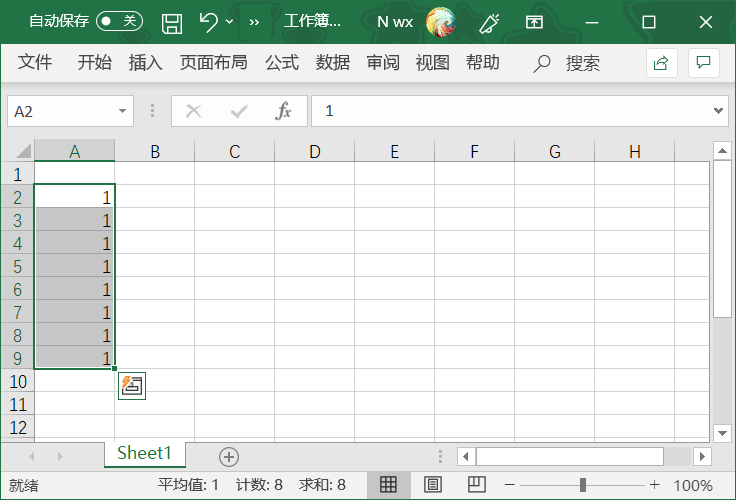The width and height of the screenshot is (736, 500).
Task: Click horizontal scrollbar right arrow
Action: 702,456
